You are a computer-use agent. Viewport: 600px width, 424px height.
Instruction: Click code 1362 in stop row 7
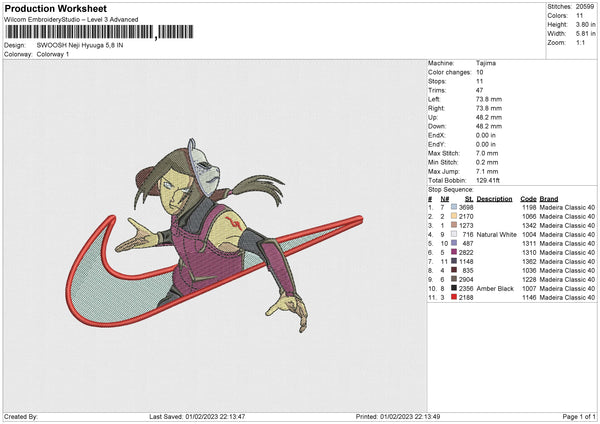pyautogui.click(x=530, y=261)
